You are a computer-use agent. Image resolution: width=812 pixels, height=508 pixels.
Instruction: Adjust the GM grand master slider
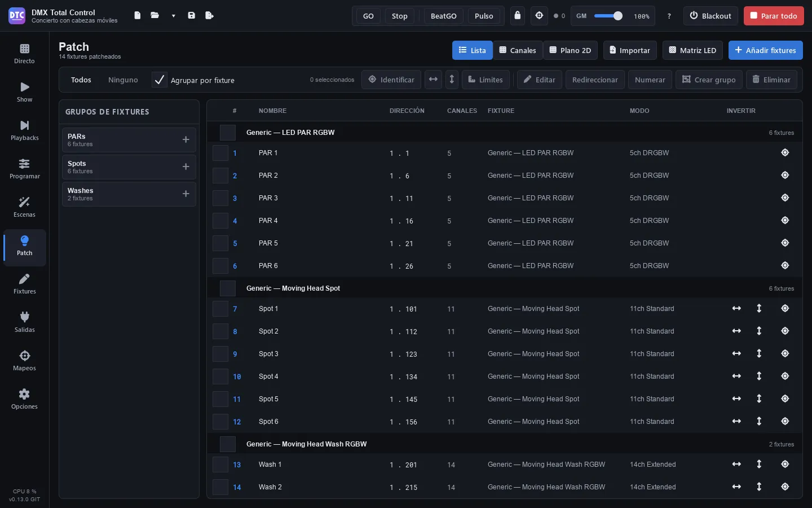click(x=608, y=16)
